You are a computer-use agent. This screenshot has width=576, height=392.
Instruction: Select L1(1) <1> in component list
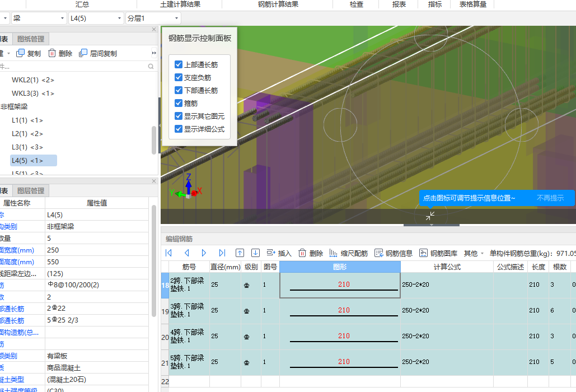pyautogui.click(x=27, y=120)
